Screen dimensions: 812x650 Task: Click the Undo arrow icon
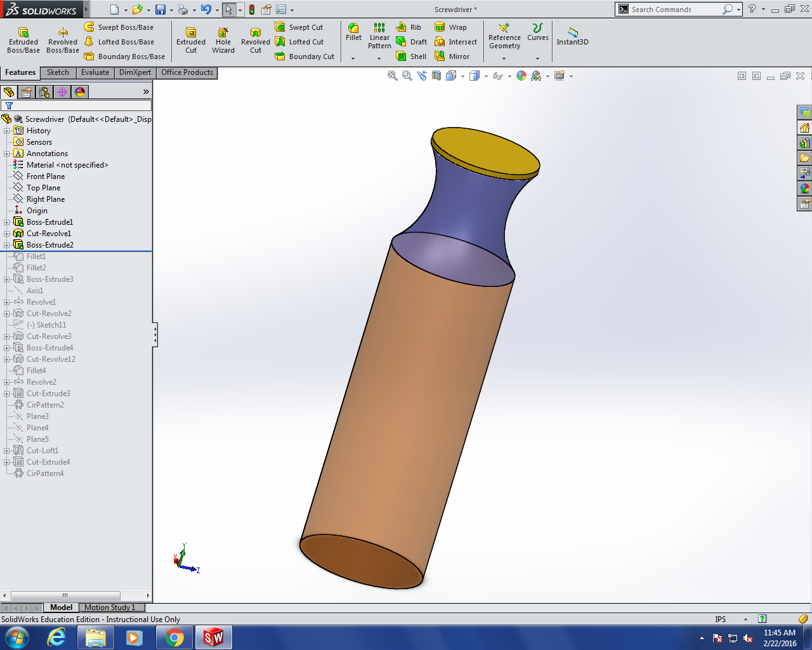click(206, 10)
